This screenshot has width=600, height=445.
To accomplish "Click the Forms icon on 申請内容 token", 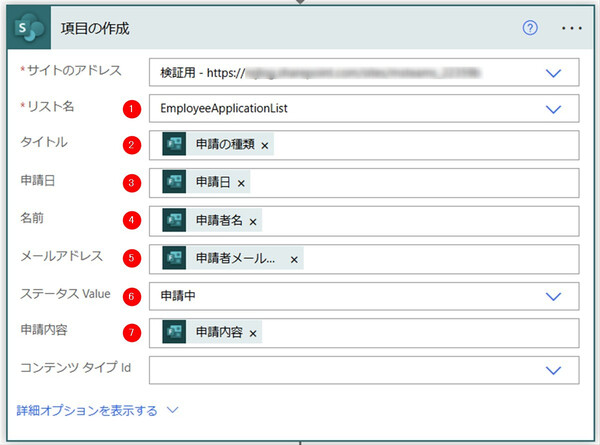I will (x=174, y=332).
